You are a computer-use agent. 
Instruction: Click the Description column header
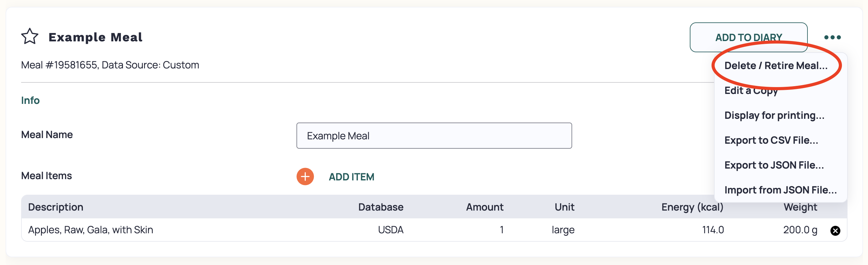click(x=56, y=207)
